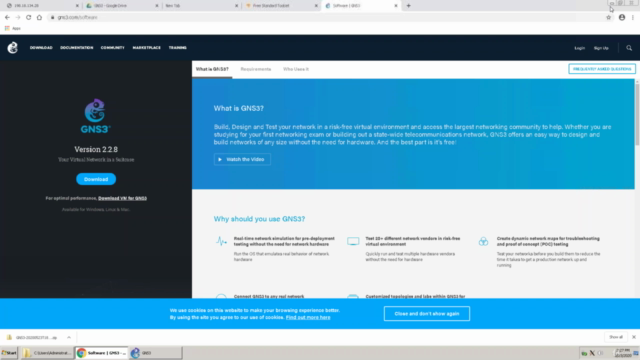This screenshot has height=360, width=640.
Task: Open DOCUMENTATION in top navigation
Action: pos(77,48)
